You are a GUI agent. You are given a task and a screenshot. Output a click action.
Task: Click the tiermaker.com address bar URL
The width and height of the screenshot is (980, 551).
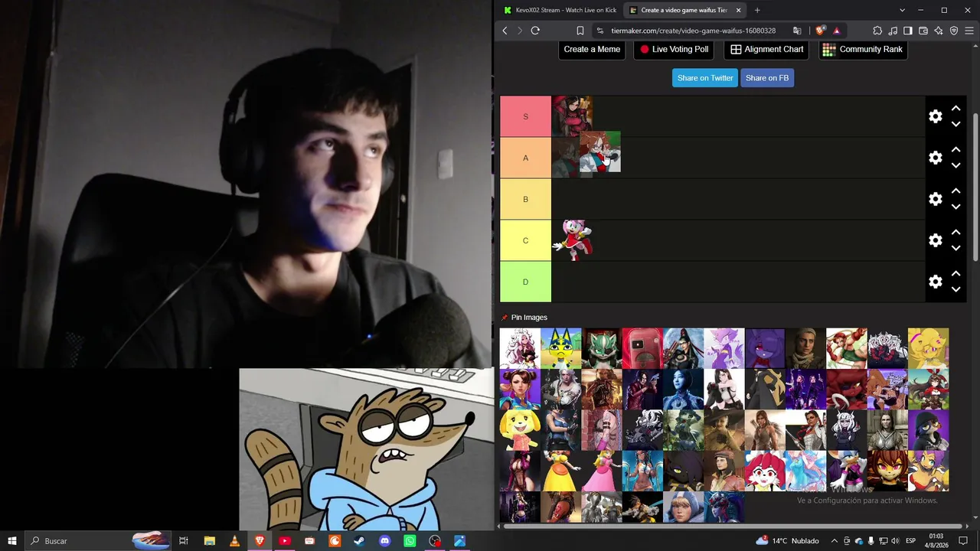[x=692, y=31]
